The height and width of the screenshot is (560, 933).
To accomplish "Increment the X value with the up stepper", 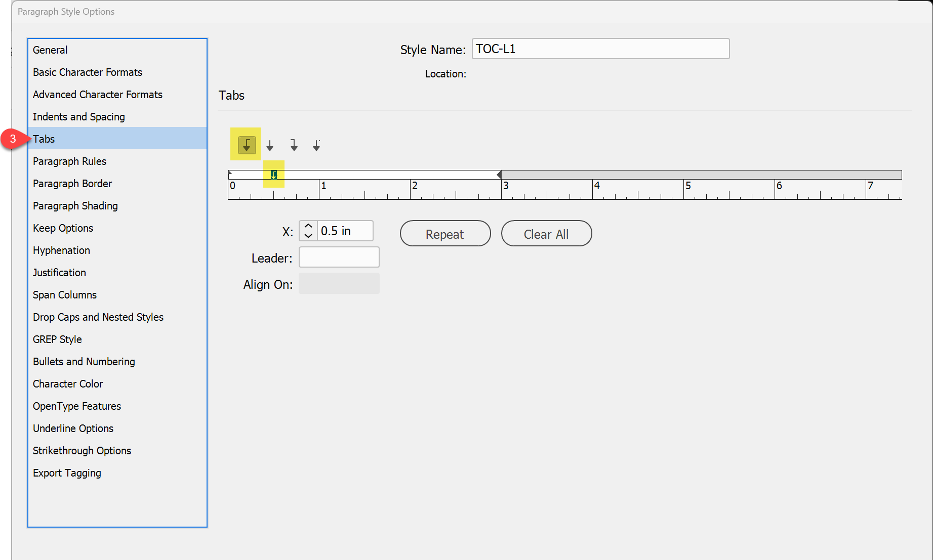I will [x=308, y=227].
